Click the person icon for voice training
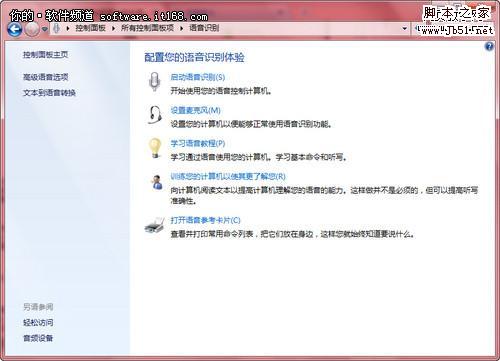 tap(156, 182)
